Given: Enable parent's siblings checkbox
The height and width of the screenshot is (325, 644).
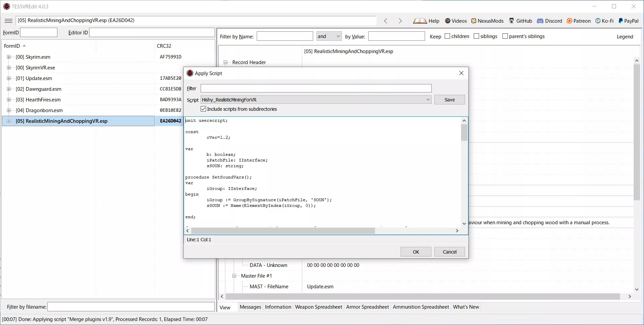Looking at the screenshot, I should tap(505, 36).
